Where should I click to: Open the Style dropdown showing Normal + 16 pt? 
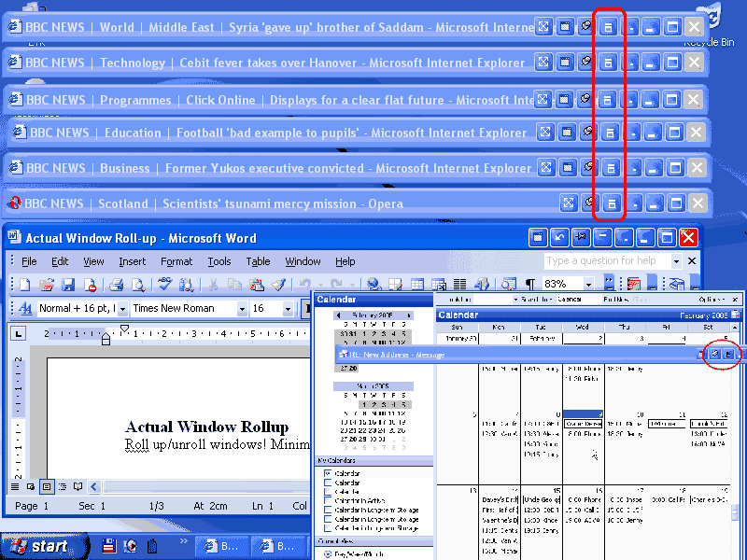(x=122, y=309)
